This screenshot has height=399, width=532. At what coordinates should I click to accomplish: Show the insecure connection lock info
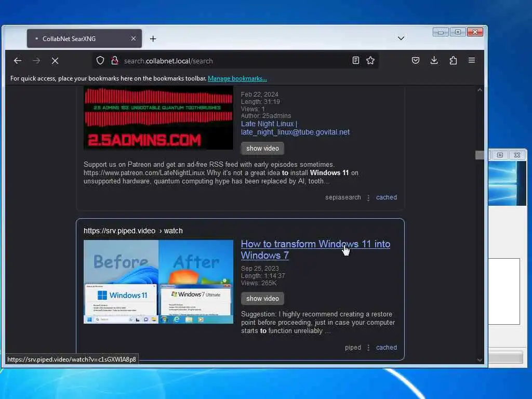115,61
